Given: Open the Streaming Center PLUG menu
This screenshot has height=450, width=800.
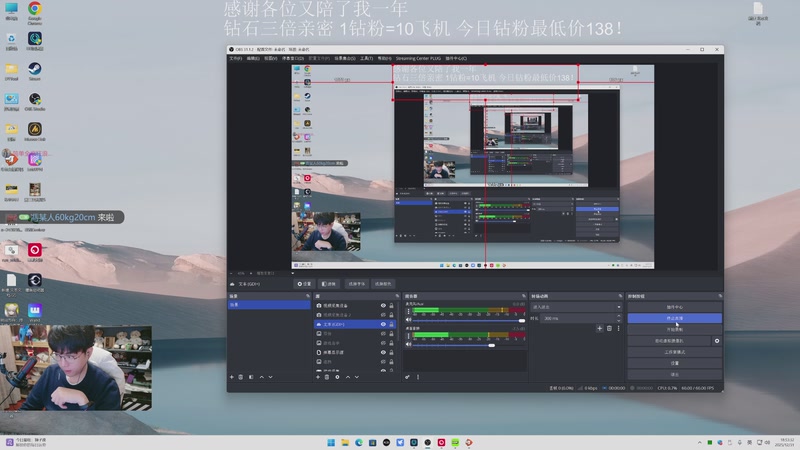Looking at the screenshot, I should coord(418,58).
